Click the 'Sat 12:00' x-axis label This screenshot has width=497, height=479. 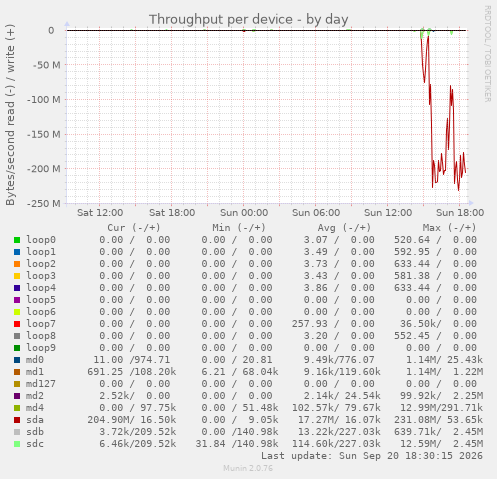pos(100,213)
